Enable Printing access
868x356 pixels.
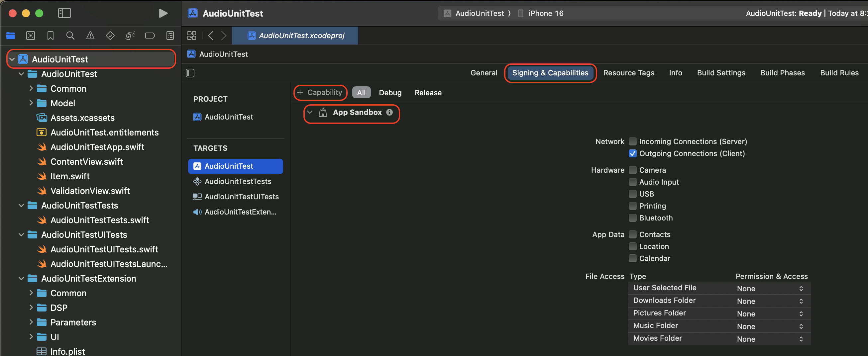click(x=633, y=206)
